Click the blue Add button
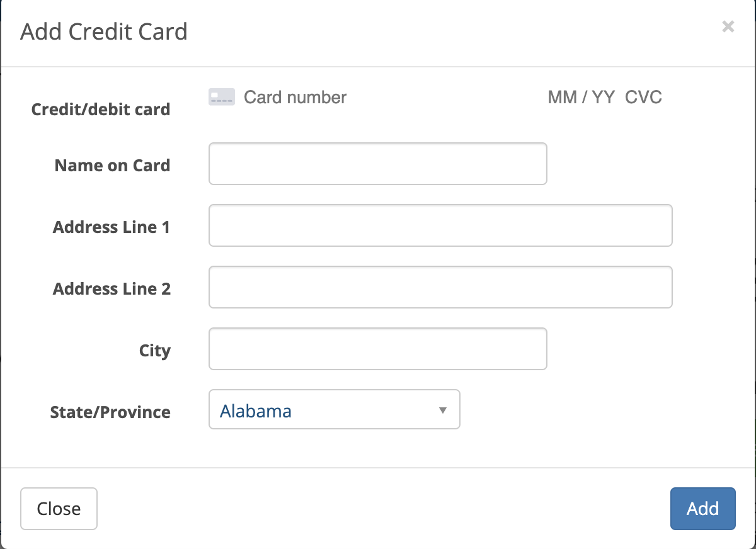Viewport: 756px width, 549px height. coord(702,508)
